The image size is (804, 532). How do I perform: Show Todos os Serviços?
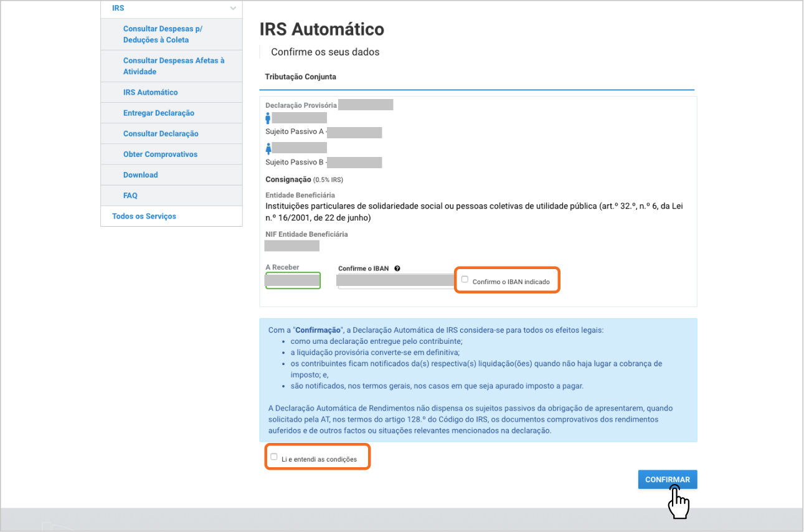[x=144, y=216]
